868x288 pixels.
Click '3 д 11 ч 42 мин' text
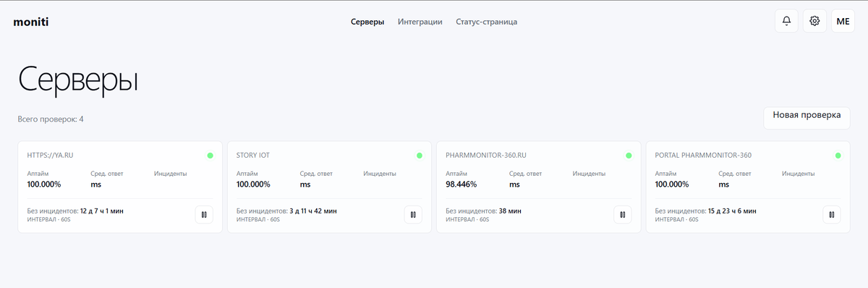(313, 211)
